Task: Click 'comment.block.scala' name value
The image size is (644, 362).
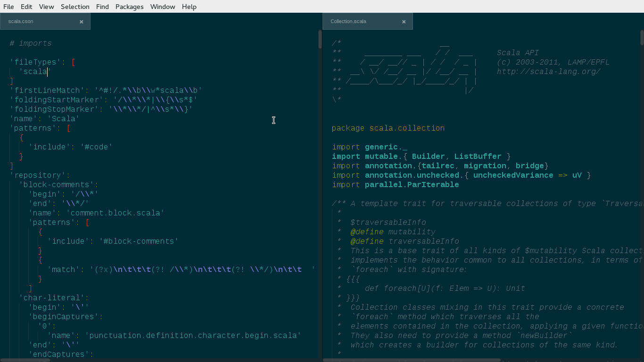Action: (116, 213)
